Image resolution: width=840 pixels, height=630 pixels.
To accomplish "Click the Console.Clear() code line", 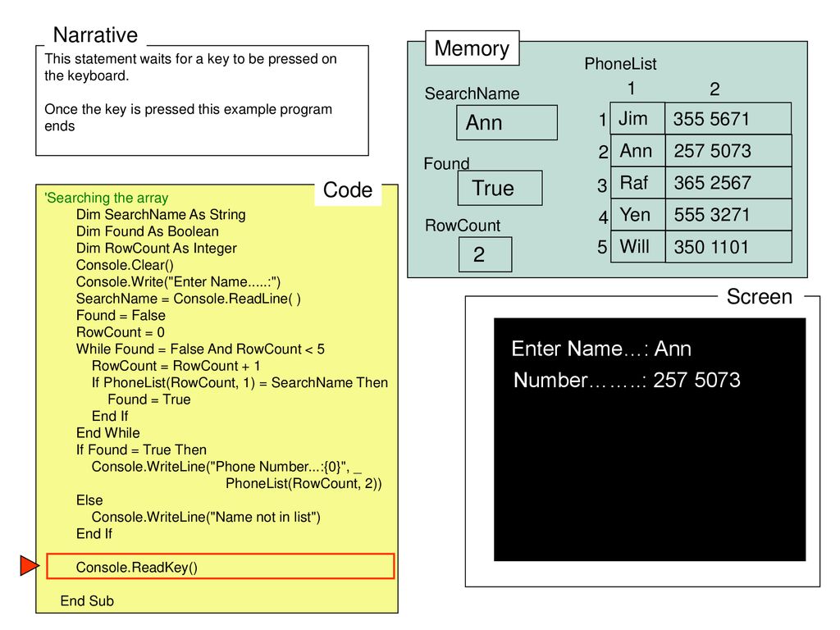I will pyautogui.click(x=125, y=265).
